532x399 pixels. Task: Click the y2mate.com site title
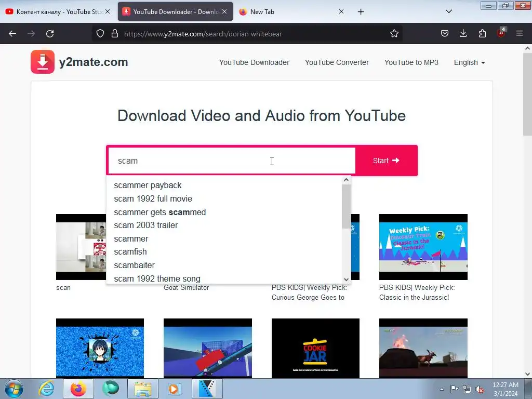(x=94, y=62)
